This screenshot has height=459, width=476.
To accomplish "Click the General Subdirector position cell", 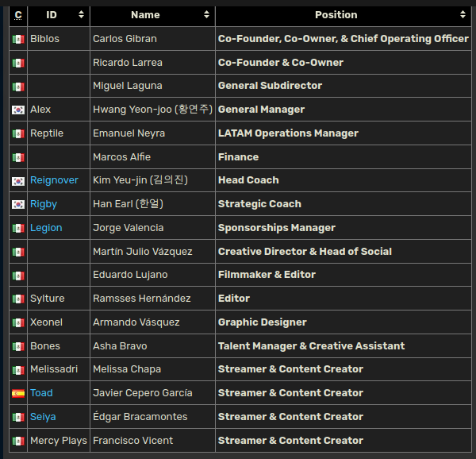I will 344,86.
